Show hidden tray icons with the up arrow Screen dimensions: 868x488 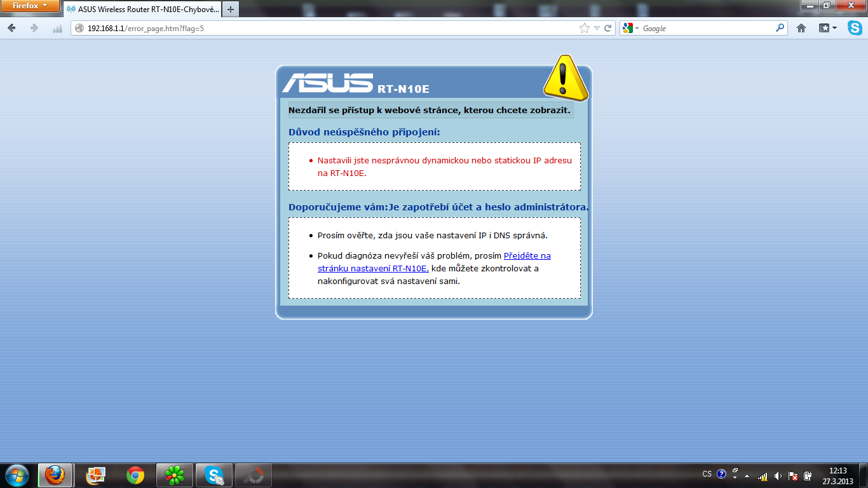747,475
